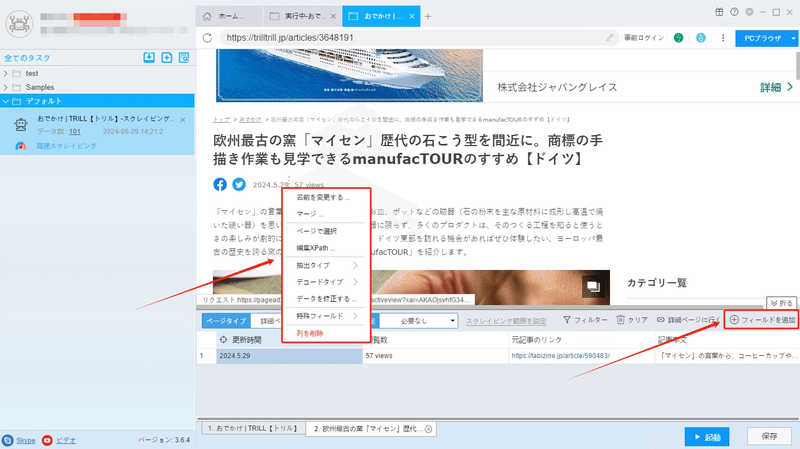Open the ホーム tab

(x=229, y=16)
